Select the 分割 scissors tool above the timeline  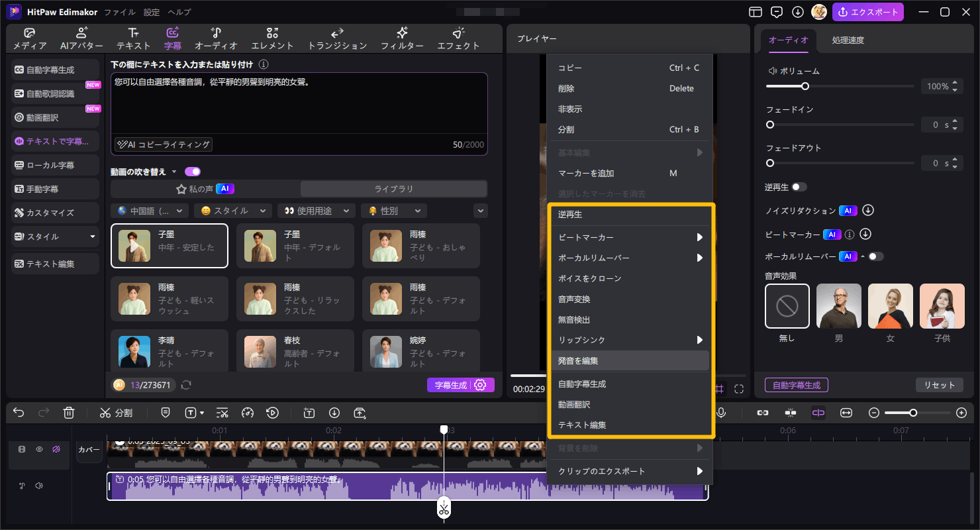pos(116,413)
